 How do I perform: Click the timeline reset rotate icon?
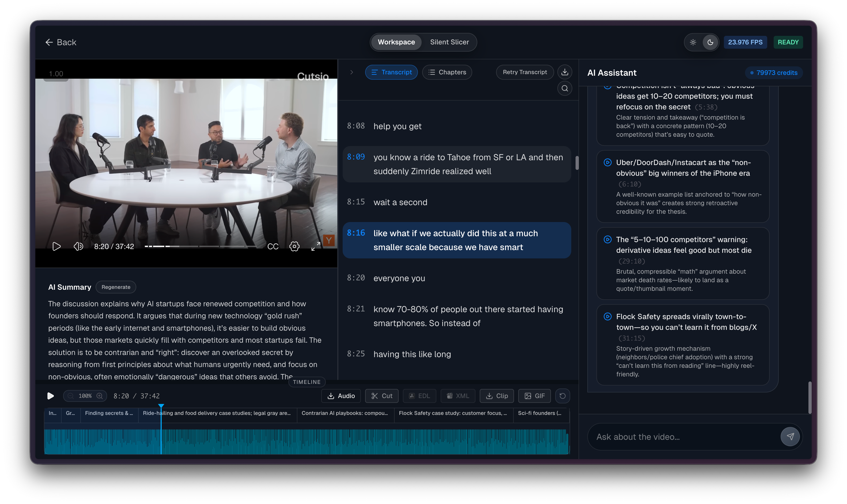562,396
